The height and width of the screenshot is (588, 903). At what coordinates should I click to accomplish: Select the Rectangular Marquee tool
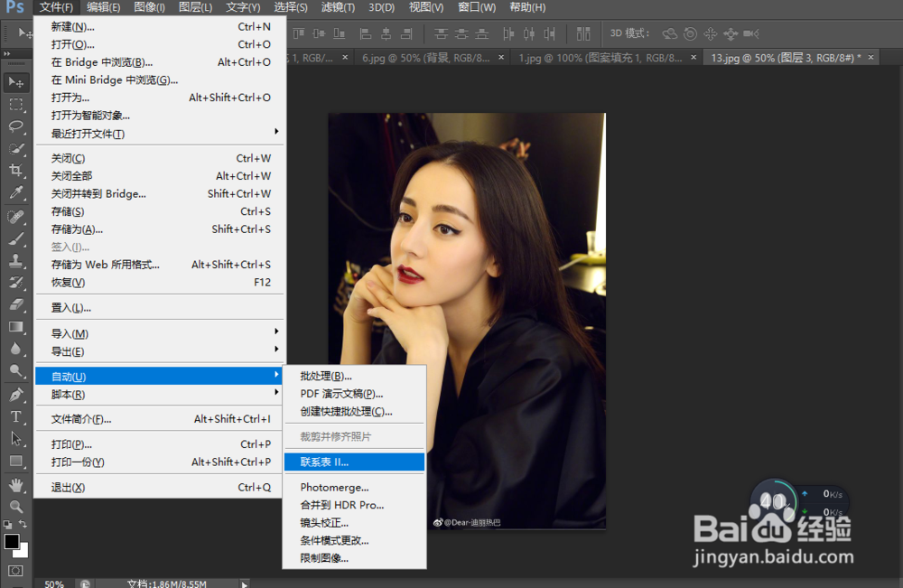16,104
